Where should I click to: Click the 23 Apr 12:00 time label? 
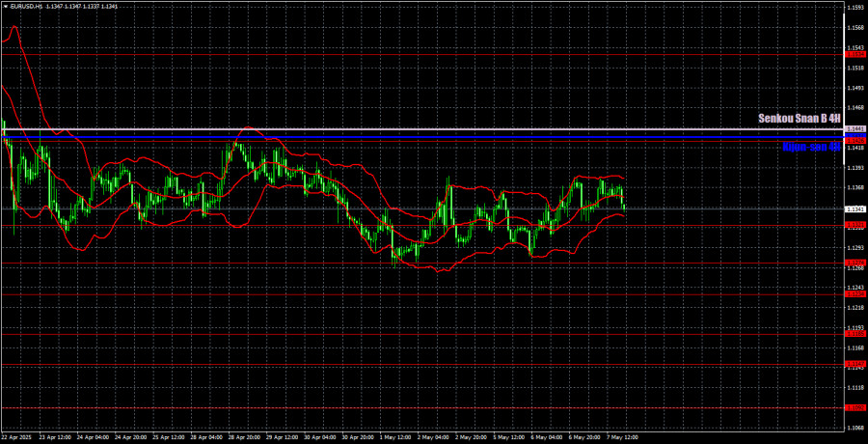pos(53,437)
